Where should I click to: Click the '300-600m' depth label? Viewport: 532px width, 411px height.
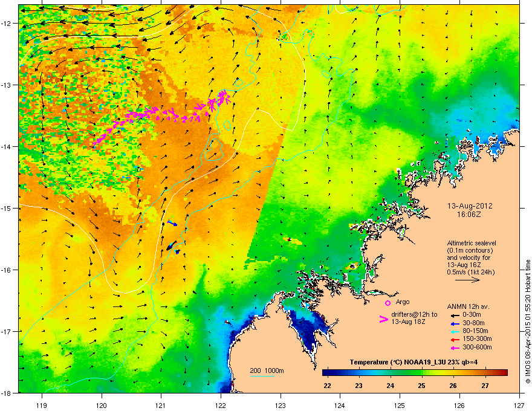click(477, 347)
